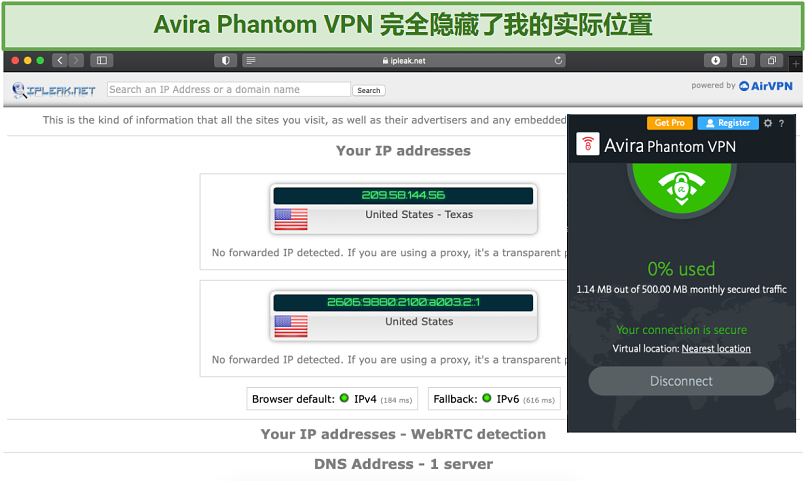
Task: Reload the ipleak.net page
Action: (558, 61)
